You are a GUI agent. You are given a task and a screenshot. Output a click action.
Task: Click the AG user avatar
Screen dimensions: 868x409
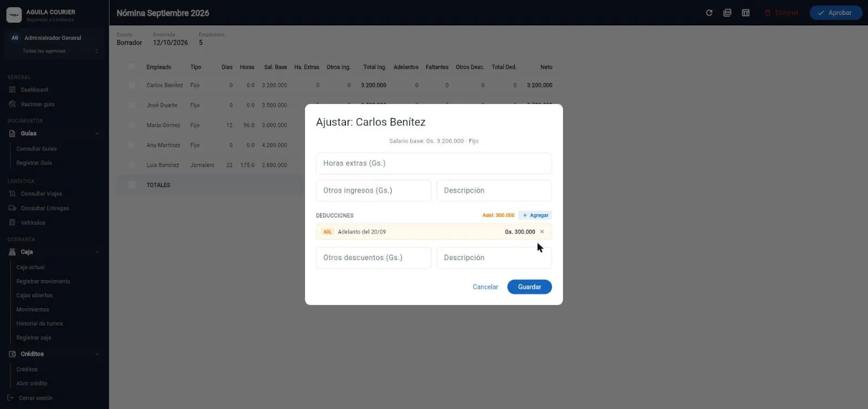[x=15, y=38]
